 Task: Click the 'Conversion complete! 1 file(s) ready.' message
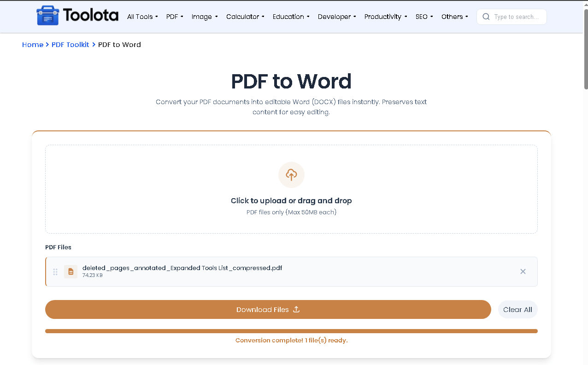[291, 341]
